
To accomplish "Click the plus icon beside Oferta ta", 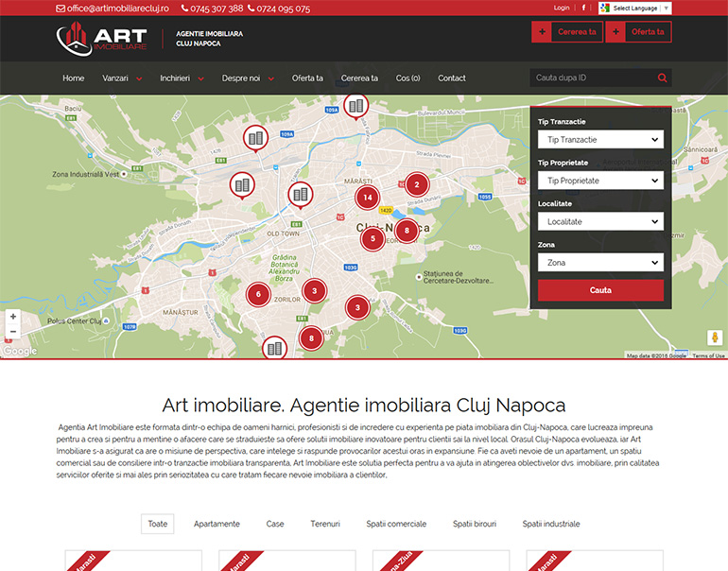I will pos(615,32).
